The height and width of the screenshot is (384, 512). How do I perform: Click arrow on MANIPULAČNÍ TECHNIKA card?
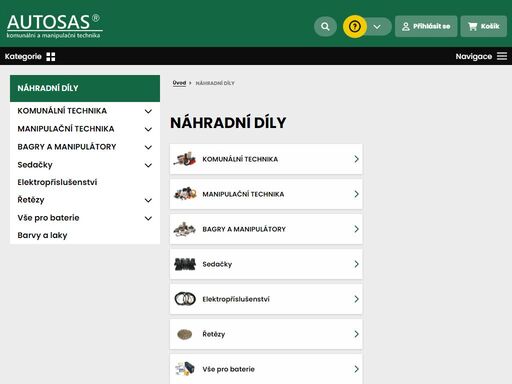[x=356, y=194]
